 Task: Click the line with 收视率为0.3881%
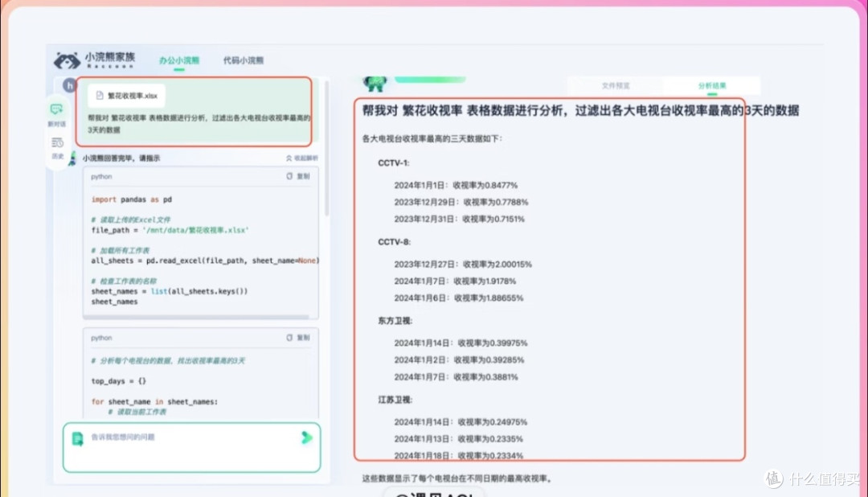click(x=456, y=376)
